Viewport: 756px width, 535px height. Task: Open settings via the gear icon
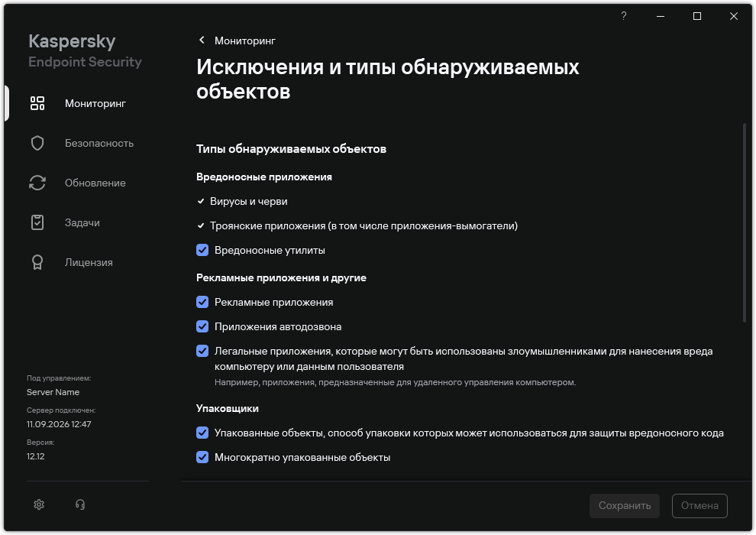39,504
